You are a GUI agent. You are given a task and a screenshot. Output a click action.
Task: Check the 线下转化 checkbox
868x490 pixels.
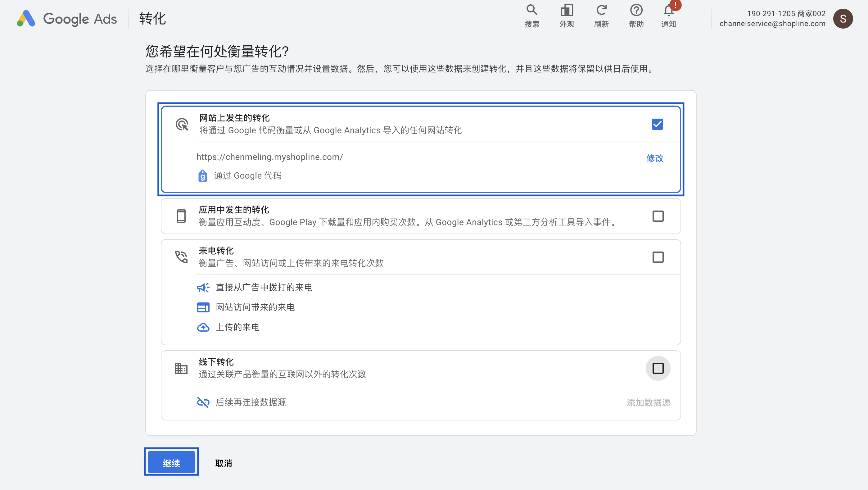coord(658,368)
